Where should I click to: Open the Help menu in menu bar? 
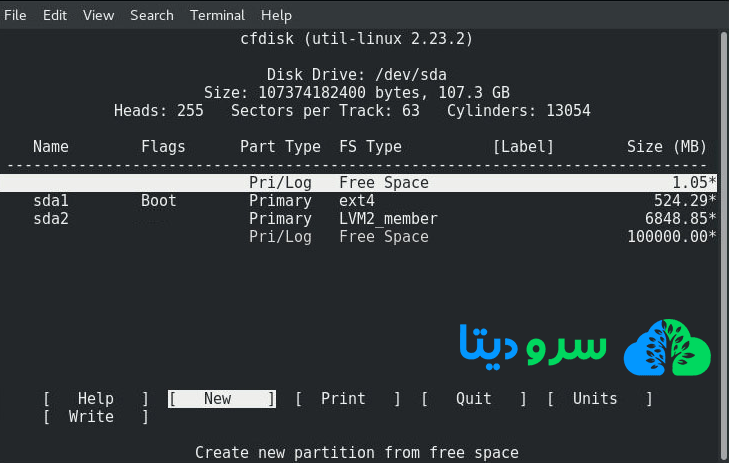276,15
